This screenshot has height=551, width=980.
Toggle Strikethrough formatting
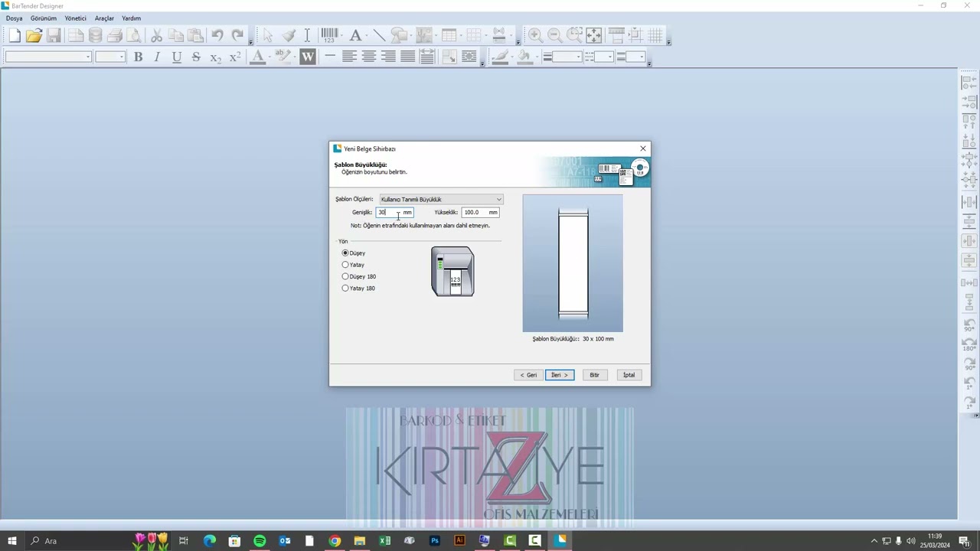tap(196, 57)
